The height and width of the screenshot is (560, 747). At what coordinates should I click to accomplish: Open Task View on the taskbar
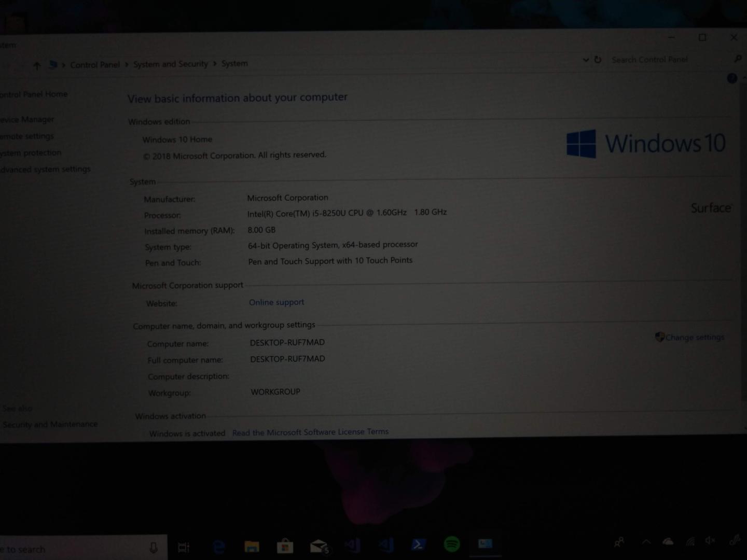point(184,548)
